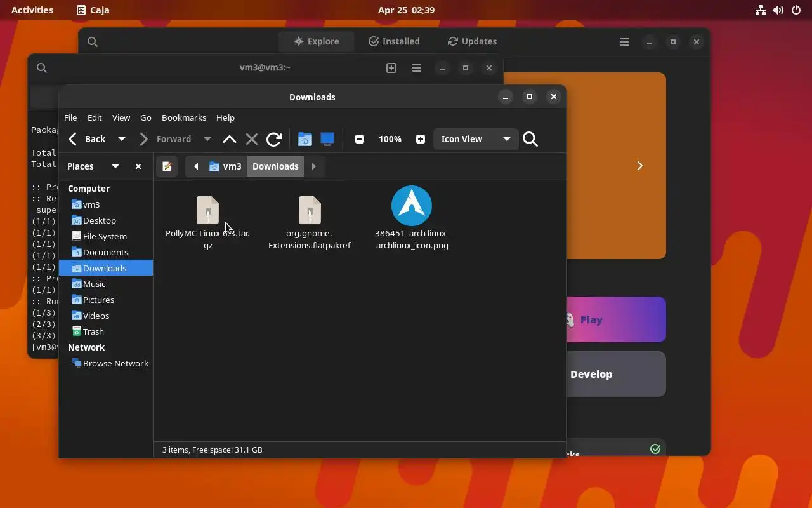The height and width of the screenshot is (508, 812).
Task: Open the Play category in Software
Action: (x=616, y=319)
